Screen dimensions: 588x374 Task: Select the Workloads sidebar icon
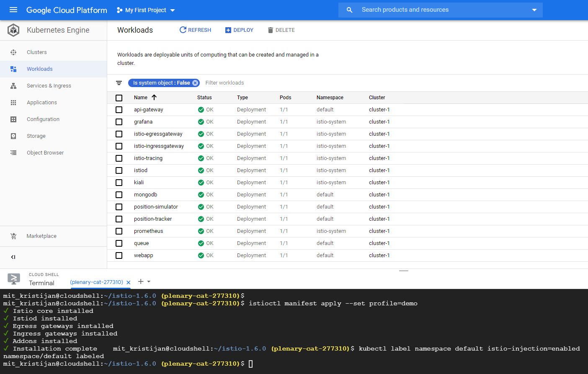tap(13, 69)
